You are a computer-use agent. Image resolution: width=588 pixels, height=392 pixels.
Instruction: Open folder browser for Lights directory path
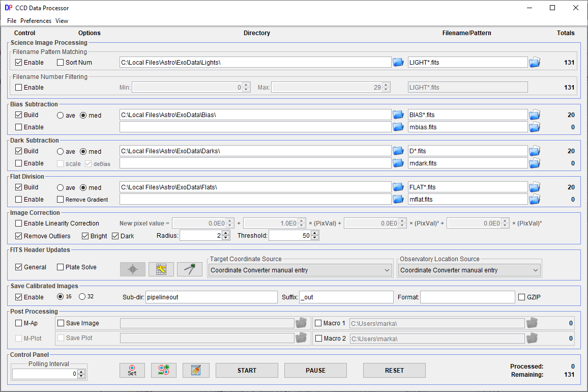398,62
